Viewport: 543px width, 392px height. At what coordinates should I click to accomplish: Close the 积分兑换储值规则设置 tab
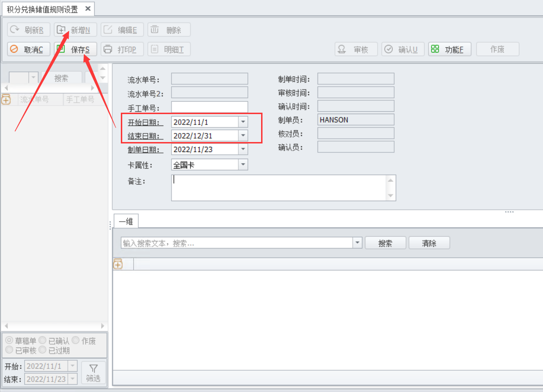pos(88,9)
